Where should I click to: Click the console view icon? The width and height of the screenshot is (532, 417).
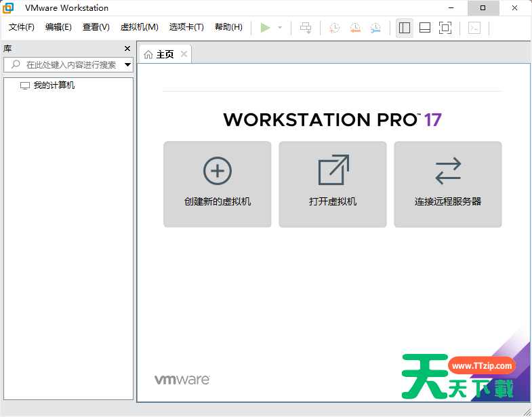pos(474,28)
